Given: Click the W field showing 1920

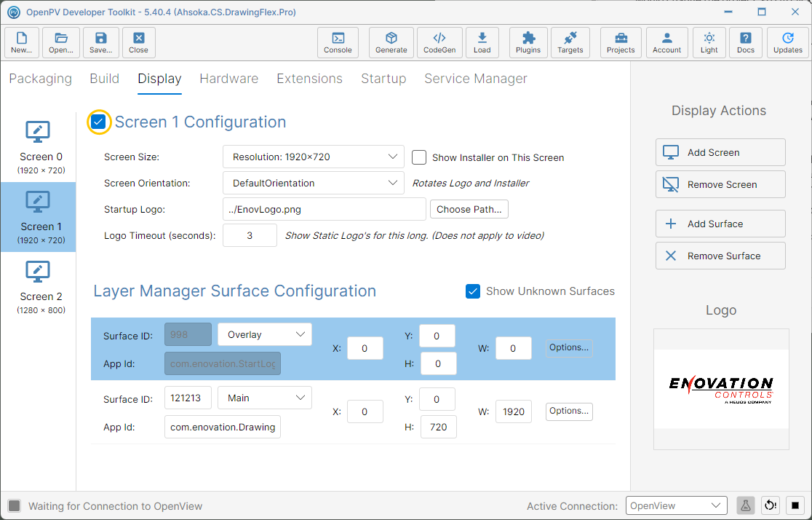Looking at the screenshot, I should (514, 411).
